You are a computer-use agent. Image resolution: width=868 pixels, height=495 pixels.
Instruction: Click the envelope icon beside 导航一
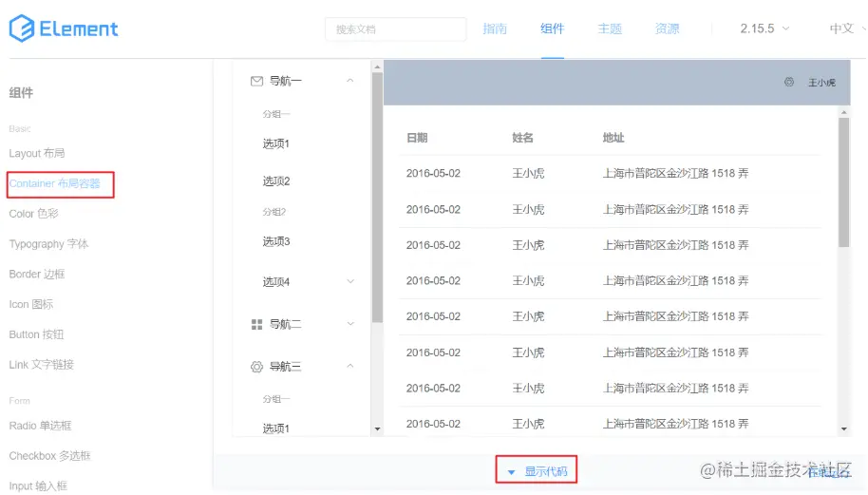[x=256, y=82]
